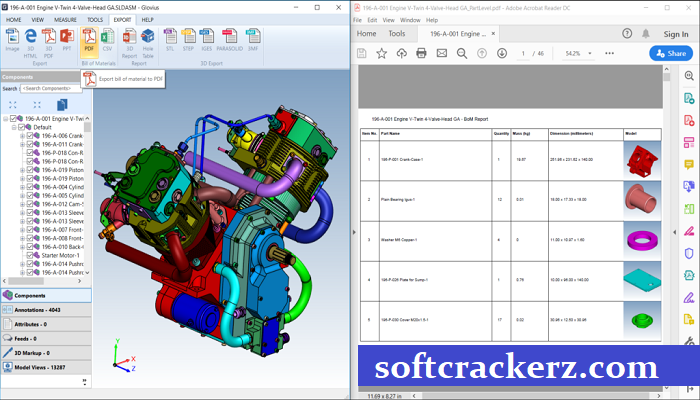Open the TOOLS ribbon tab in Glovius
Screen dimensions: 700x400
pos(95,20)
